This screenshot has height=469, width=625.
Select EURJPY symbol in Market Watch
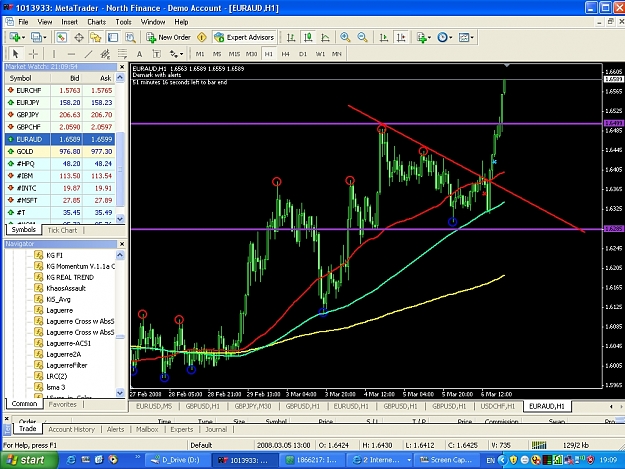[x=28, y=102]
